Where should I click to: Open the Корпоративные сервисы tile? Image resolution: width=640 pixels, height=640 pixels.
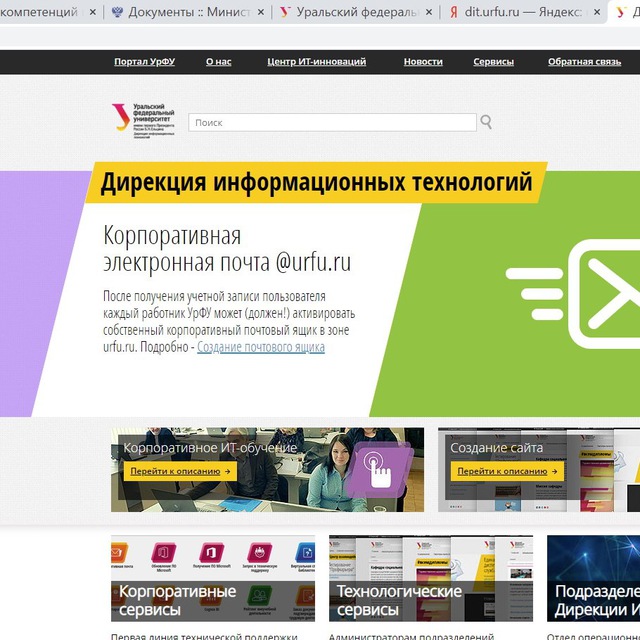coord(213,578)
